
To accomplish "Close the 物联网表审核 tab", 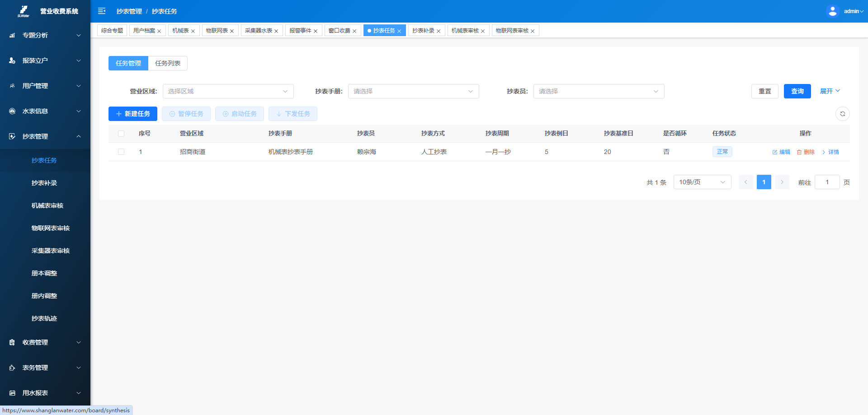I will tap(533, 31).
